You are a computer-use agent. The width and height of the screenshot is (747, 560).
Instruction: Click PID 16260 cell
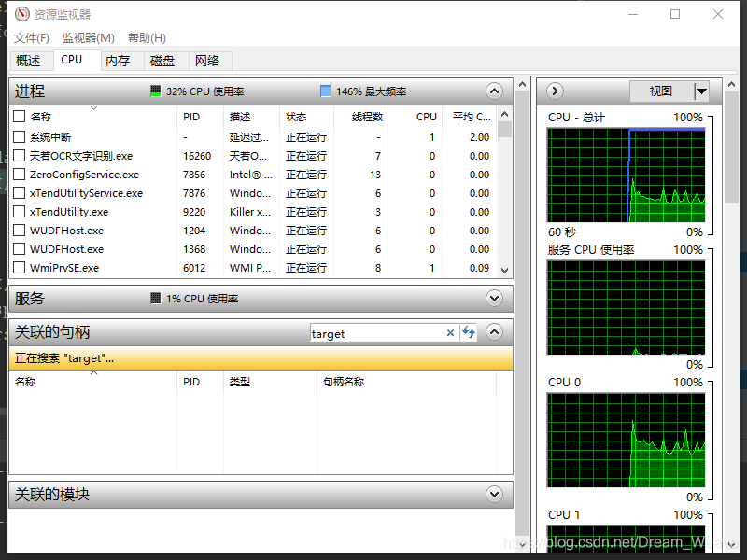tap(197, 156)
